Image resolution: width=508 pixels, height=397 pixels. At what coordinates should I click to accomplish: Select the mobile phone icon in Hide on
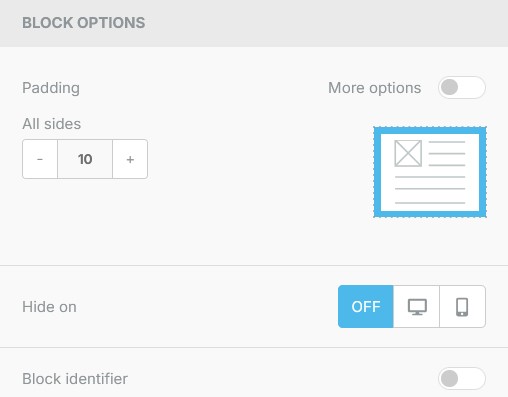[462, 307]
